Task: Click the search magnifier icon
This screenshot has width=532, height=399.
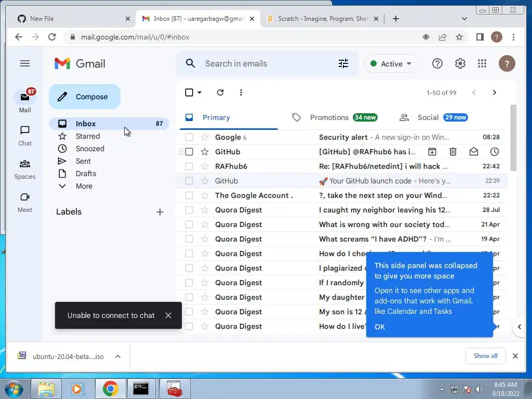Action: tap(190, 63)
